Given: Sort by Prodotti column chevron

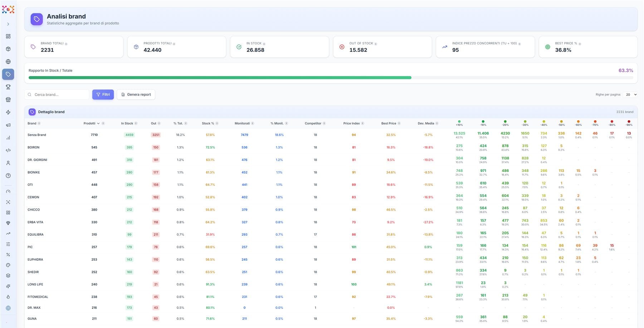Looking at the screenshot, I should (x=98, y=124).
